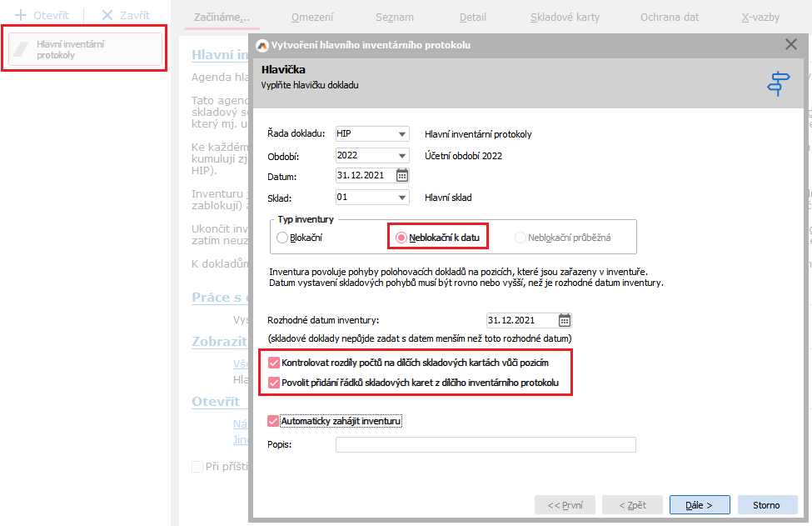Toggle Kontrolovat rozdíly počtů checkbox
The width and height of the screenshot is (812, 526).
(x=274, y=363)
